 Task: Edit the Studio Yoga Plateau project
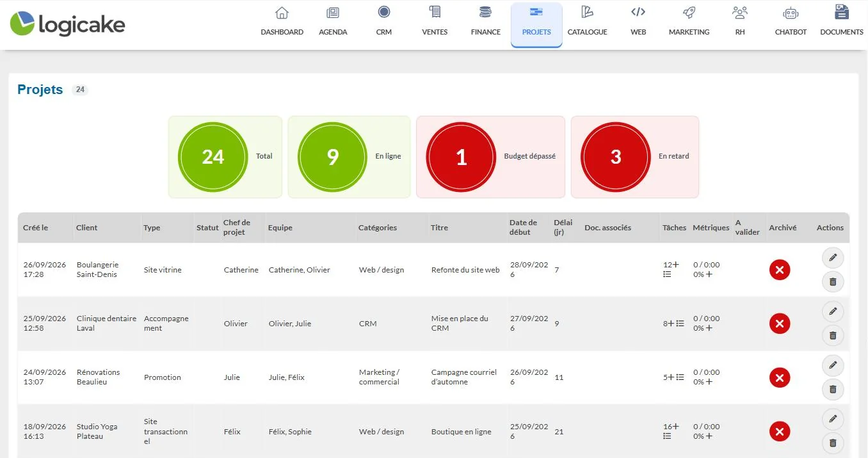pos(833,420)
